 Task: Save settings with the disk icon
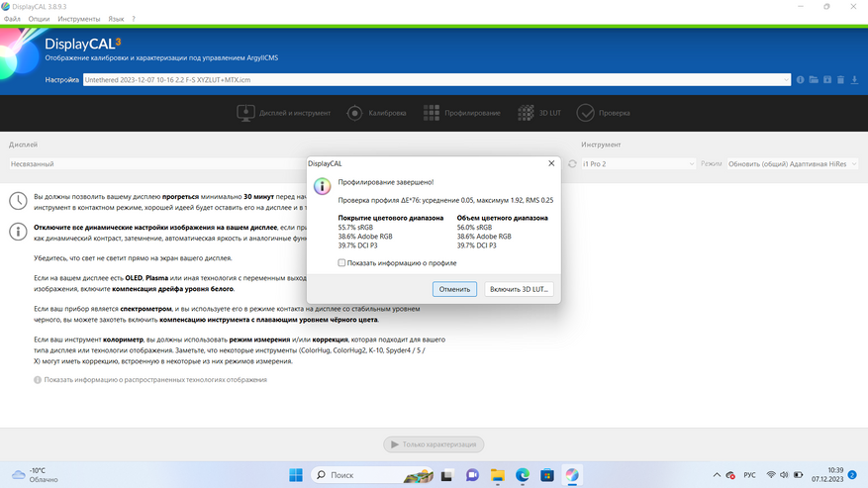(x=827, y=80)
